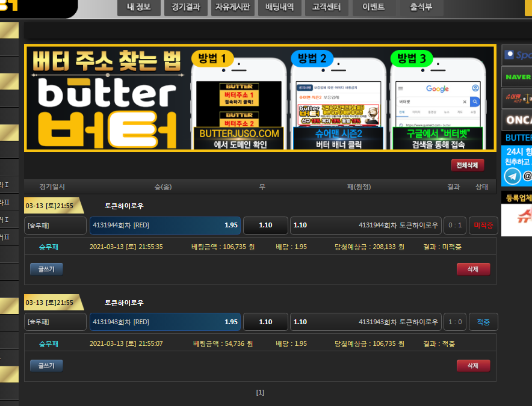The width and height of the screenshot is (532, 406).
Task: Open the 자유게시판 menu
Action: tap(234, 8)
